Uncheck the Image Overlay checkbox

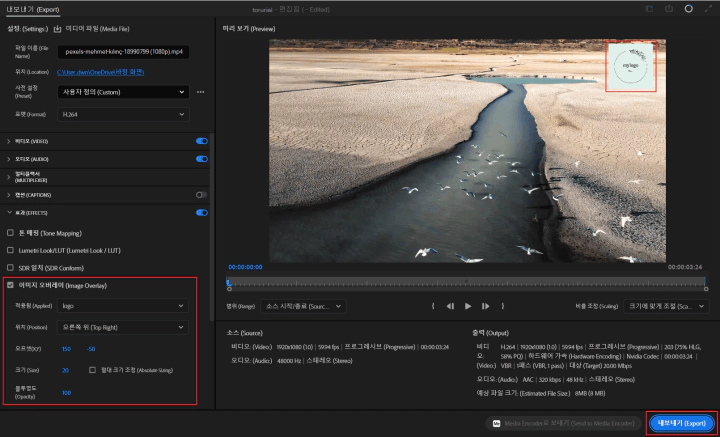tap(10, 285)
